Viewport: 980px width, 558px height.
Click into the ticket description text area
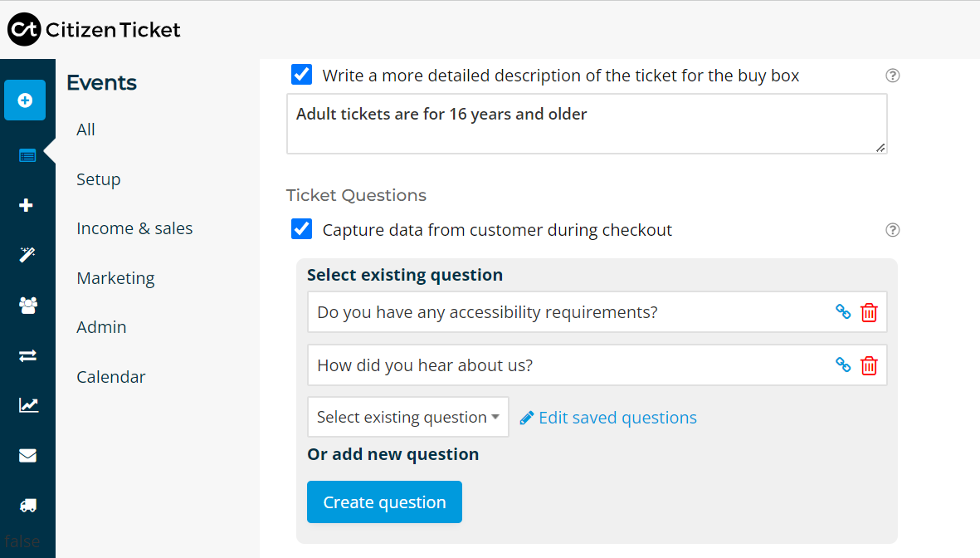point(586,125)
